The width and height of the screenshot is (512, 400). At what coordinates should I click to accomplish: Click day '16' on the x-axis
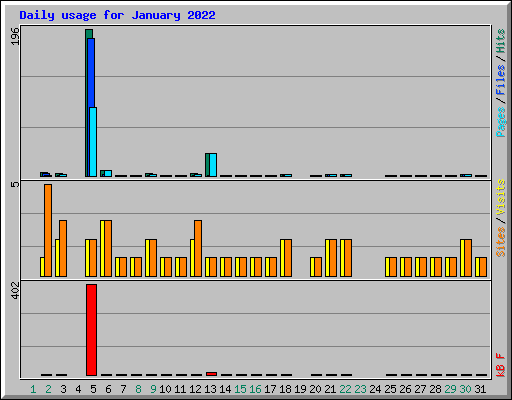pos(255,389)
